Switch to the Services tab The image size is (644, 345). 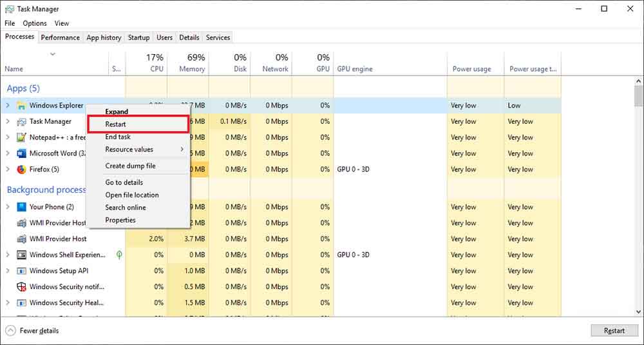click(218, 37)
